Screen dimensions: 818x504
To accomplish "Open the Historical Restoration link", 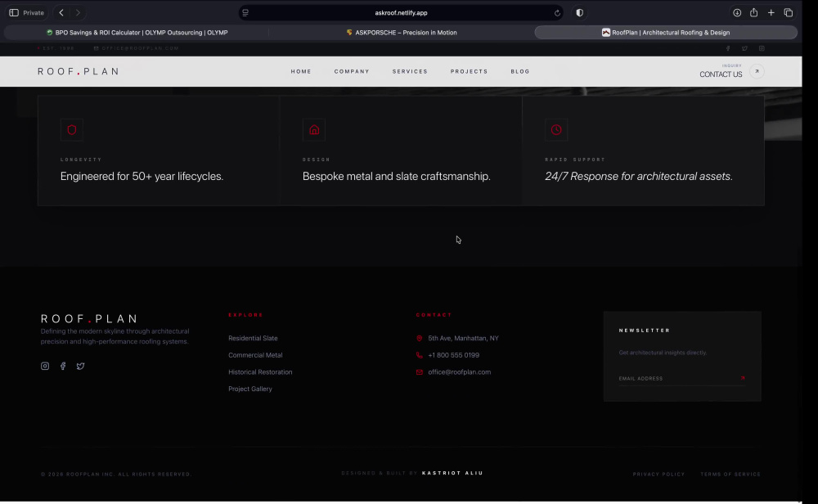I will click(x=260, y=372).
